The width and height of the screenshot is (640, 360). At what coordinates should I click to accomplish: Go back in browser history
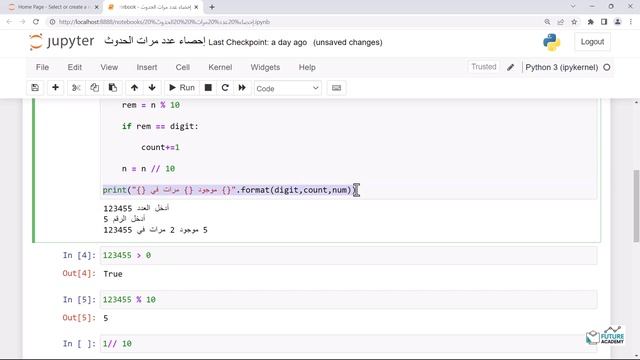9,22
